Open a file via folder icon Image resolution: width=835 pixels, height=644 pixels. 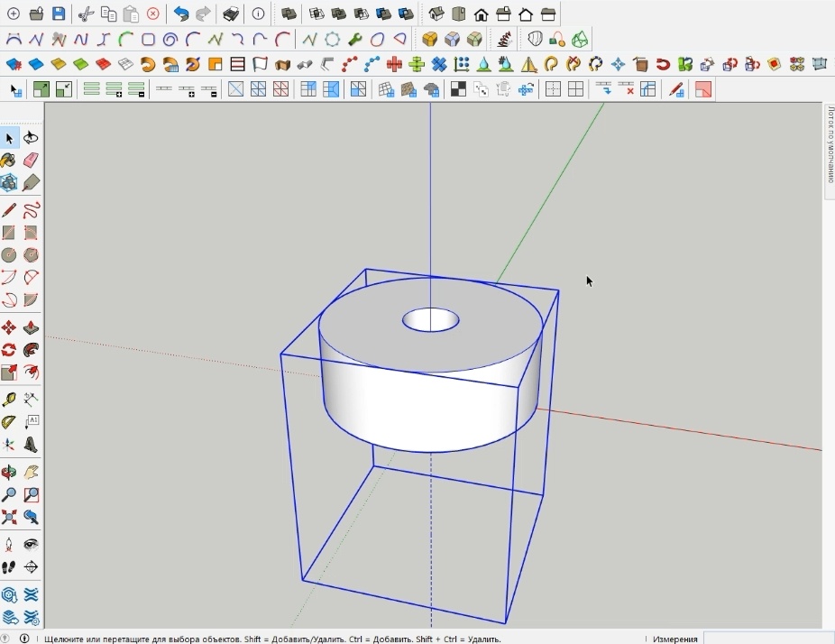36,14
